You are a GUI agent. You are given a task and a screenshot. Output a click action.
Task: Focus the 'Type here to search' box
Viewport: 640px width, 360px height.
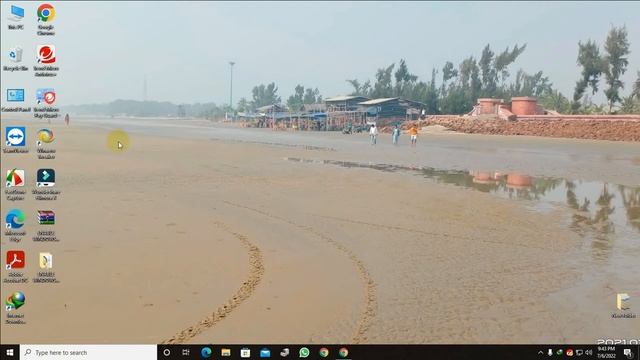[88, 352]
